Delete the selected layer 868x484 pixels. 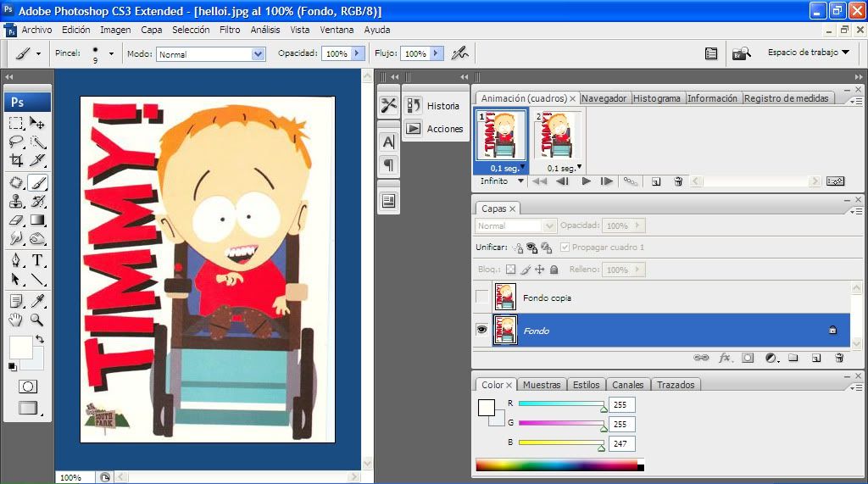pyautogui.click(x=839, y=358)
